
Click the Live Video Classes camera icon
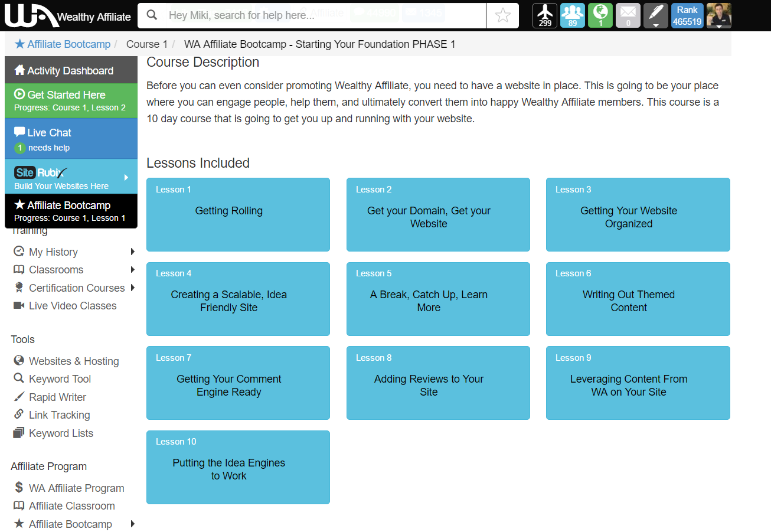19,305
